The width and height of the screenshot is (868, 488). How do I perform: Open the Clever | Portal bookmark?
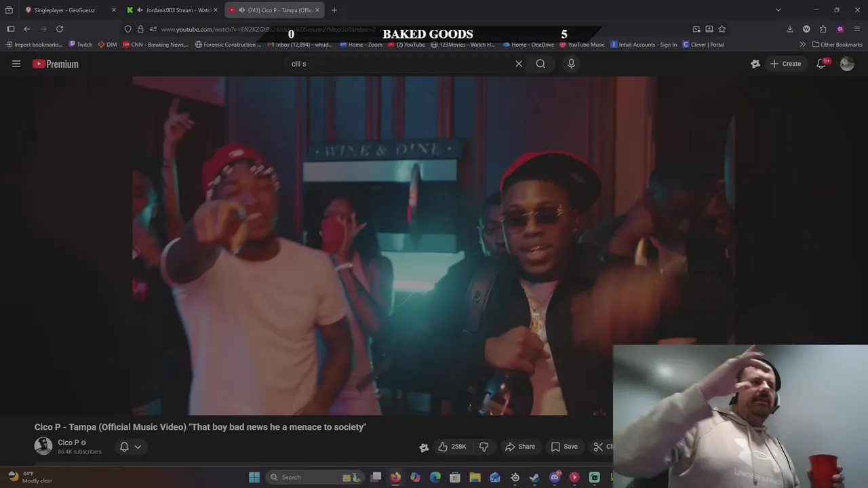tap(703, 45)
